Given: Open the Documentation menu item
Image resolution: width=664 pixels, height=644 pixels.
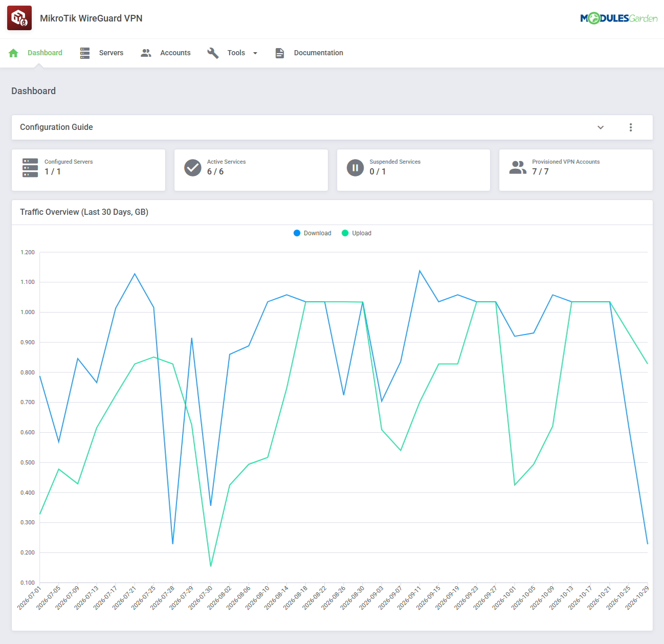Looking at the screenshot, I should [319, 53].
